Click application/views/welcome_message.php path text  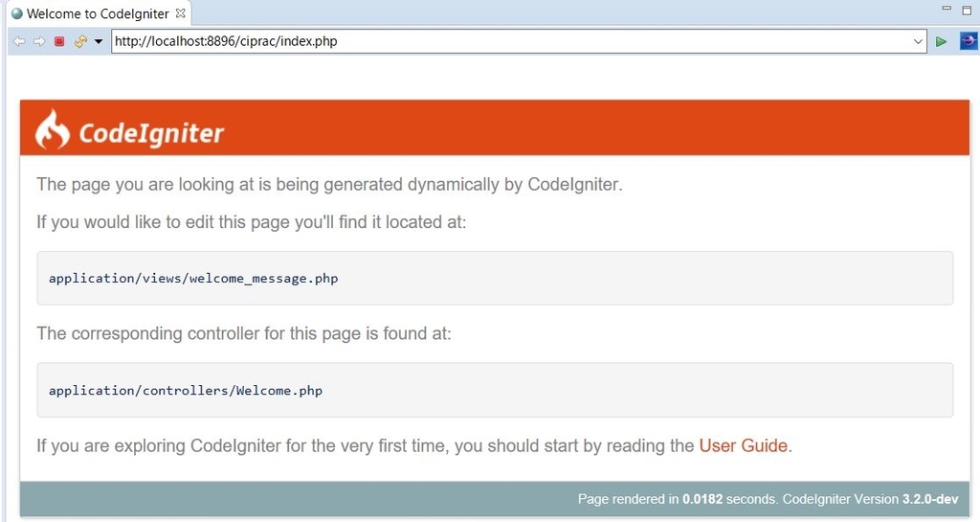[193, 278]
